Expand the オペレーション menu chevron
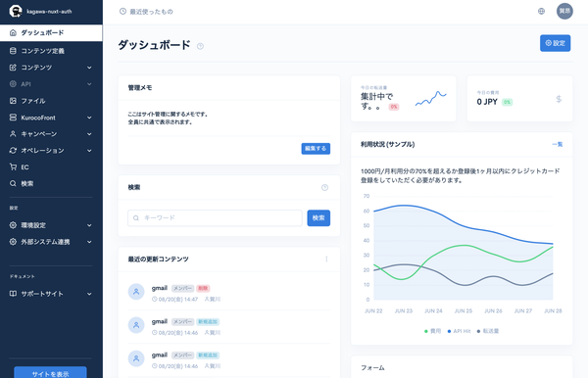The image size is (588, 378). click(89, 150)
